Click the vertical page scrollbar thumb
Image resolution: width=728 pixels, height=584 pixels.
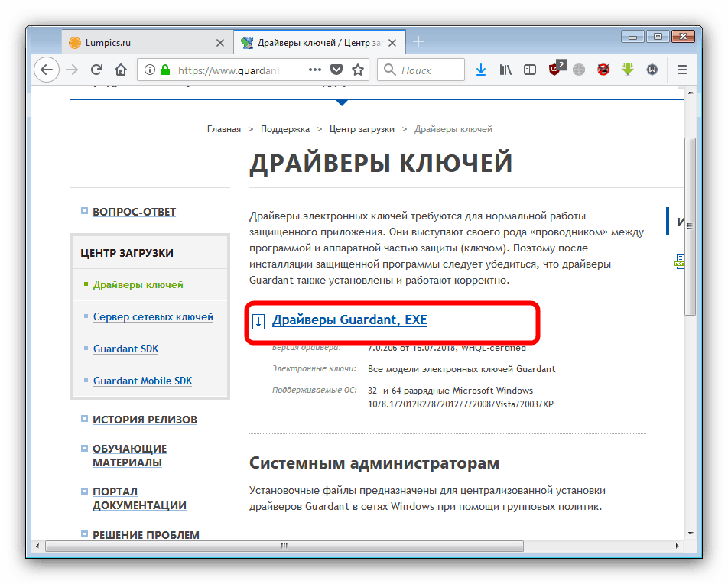click(x=690, y=225)
